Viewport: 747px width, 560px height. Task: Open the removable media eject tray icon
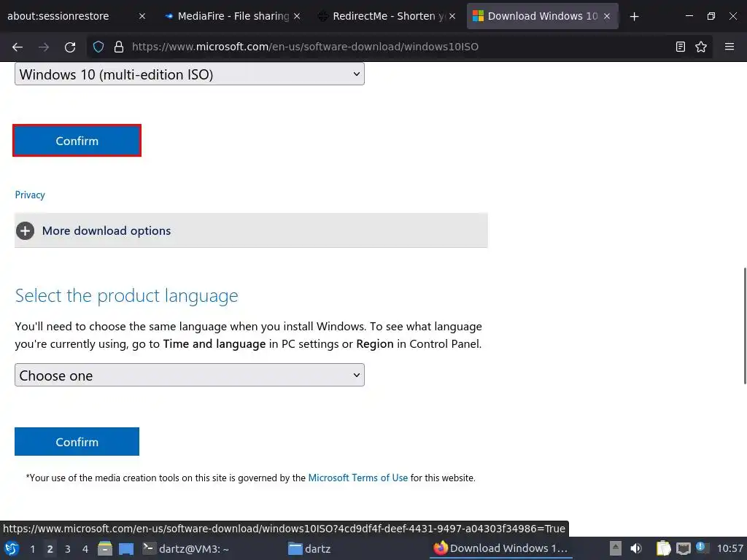[x=616, y=548]
